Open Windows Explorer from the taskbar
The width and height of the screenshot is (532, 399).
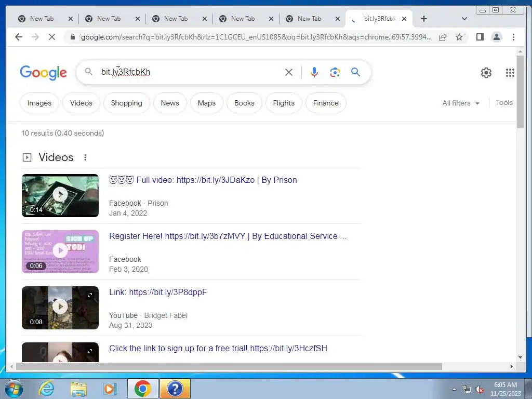(78, 389)
